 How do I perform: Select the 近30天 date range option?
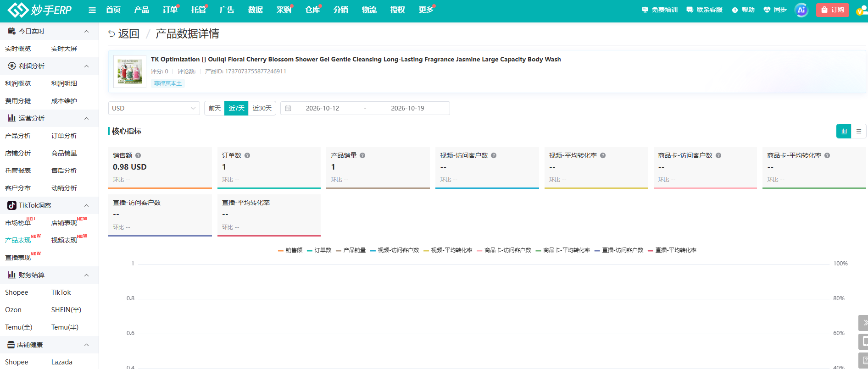coord(262,108)
